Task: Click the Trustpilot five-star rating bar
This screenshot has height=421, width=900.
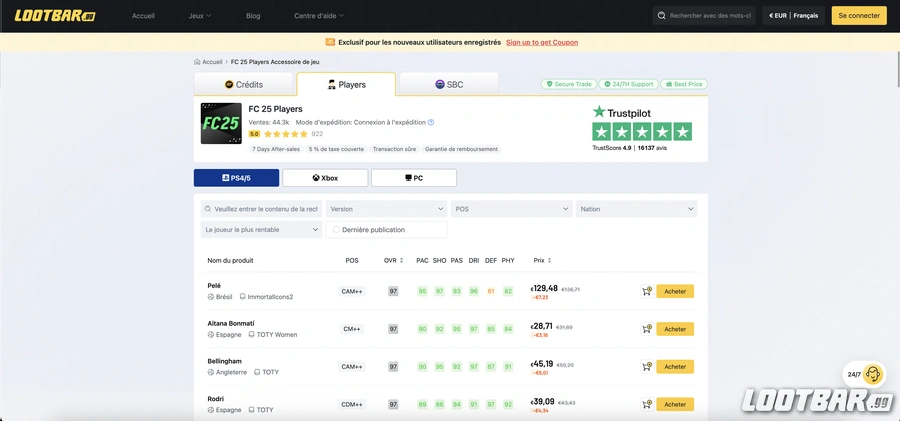Action: [642, 132]
